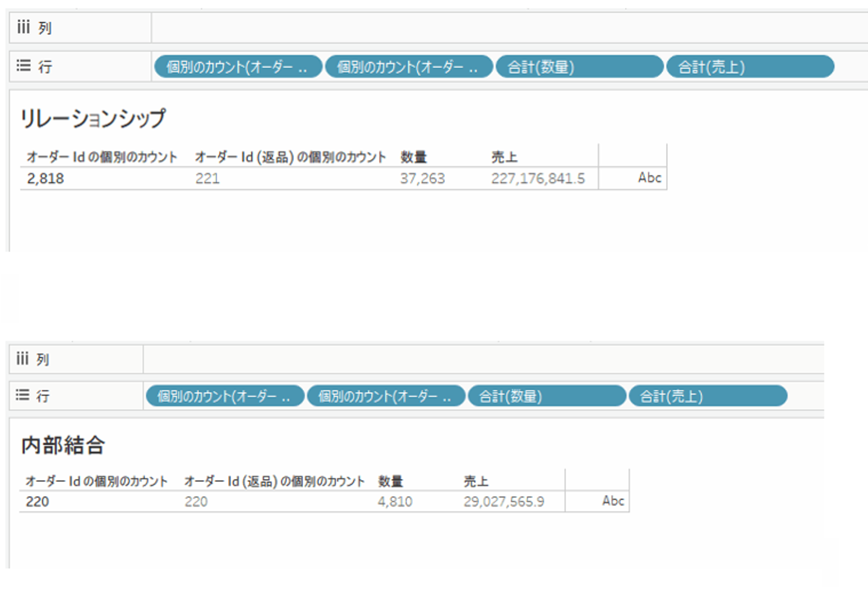
Task: Click the value 4,810
Action: tap(395, 502)
